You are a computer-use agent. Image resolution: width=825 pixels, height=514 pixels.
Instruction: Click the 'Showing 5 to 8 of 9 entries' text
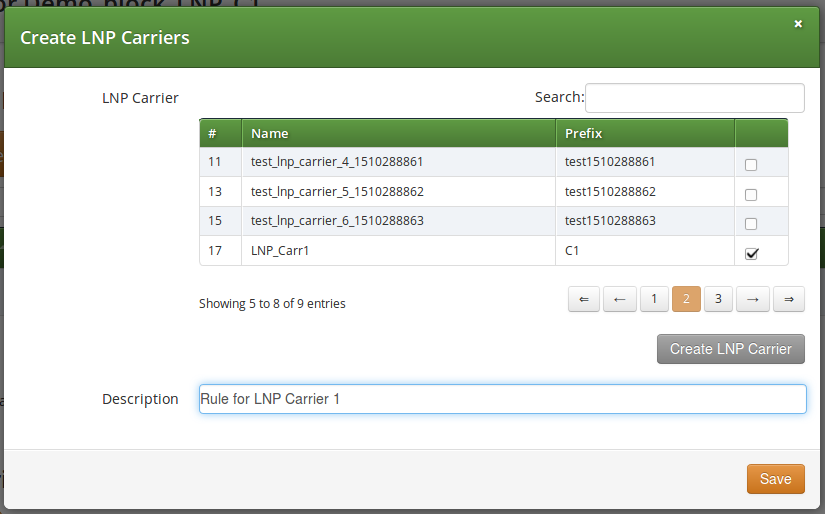(x=272, y=304)
